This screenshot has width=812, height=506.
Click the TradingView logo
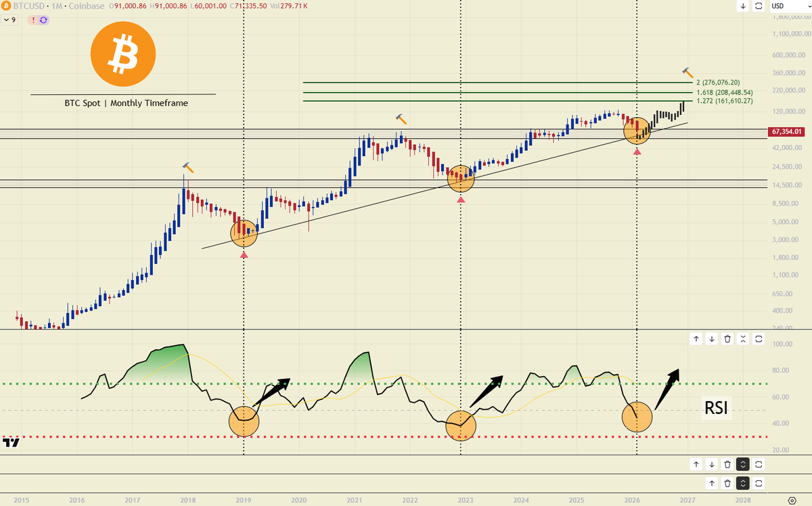click(11, 442)
